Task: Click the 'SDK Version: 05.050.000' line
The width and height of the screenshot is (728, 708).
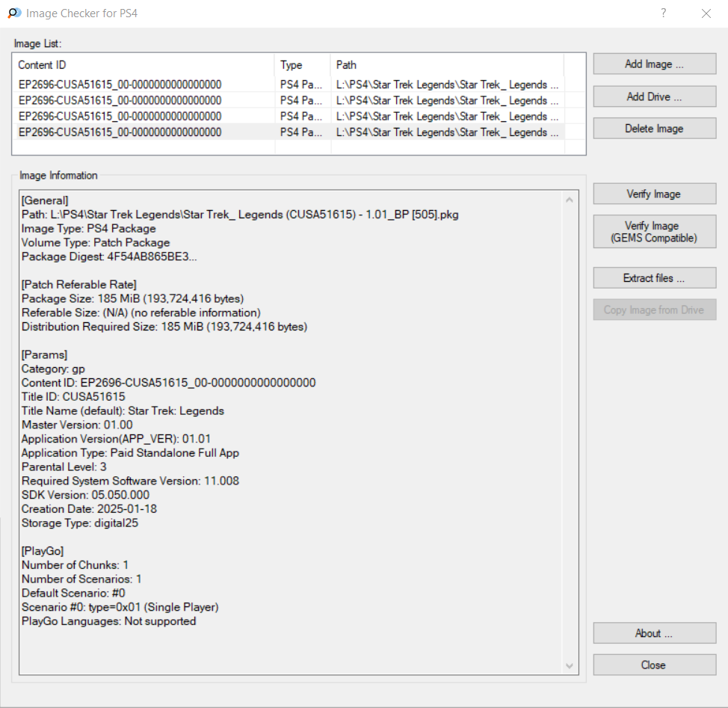Action: tap(85, 495)
